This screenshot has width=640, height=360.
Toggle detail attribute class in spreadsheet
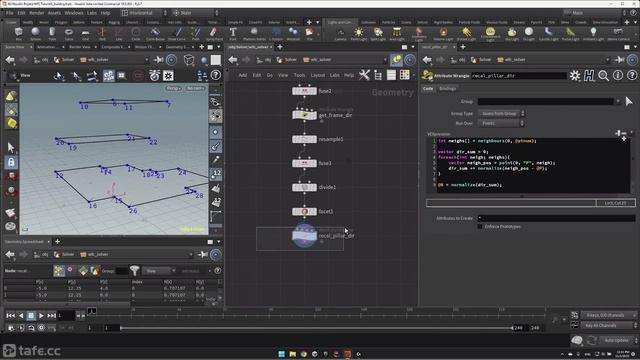(x=95, y=270)
